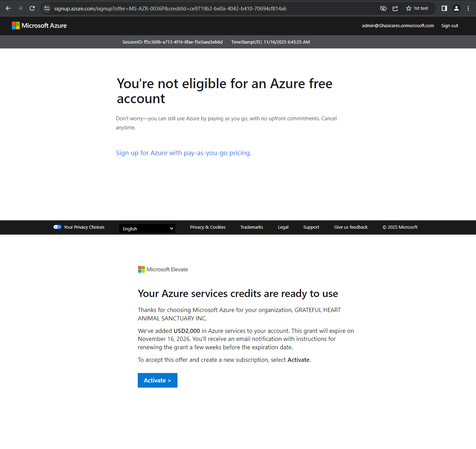Open the browser share menu

pyautogui.click(x=395, y=8)
